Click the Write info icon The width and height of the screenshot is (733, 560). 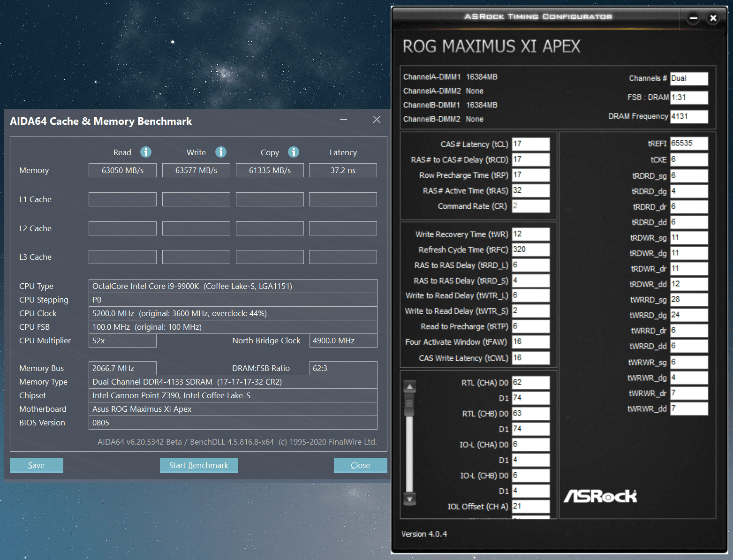pyautogui.click(x=221, y=152)
